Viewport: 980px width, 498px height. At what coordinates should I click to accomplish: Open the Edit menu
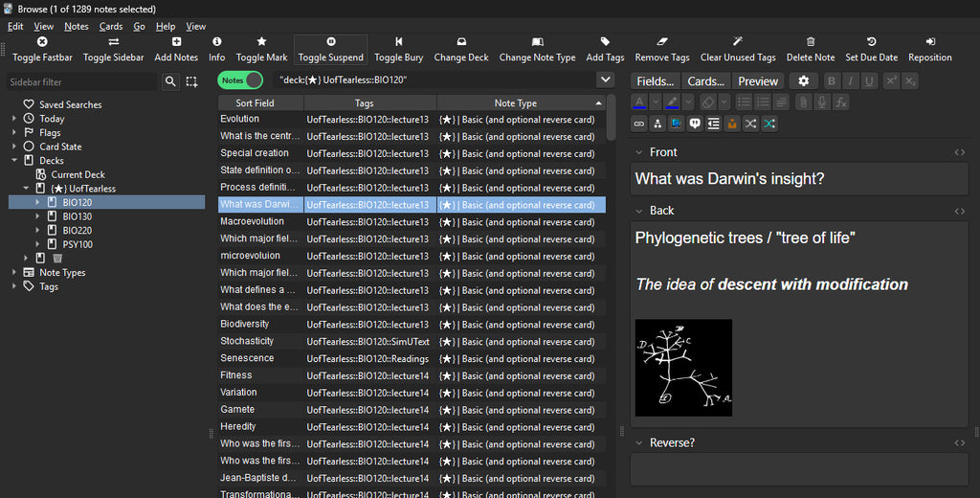point(15,26)
